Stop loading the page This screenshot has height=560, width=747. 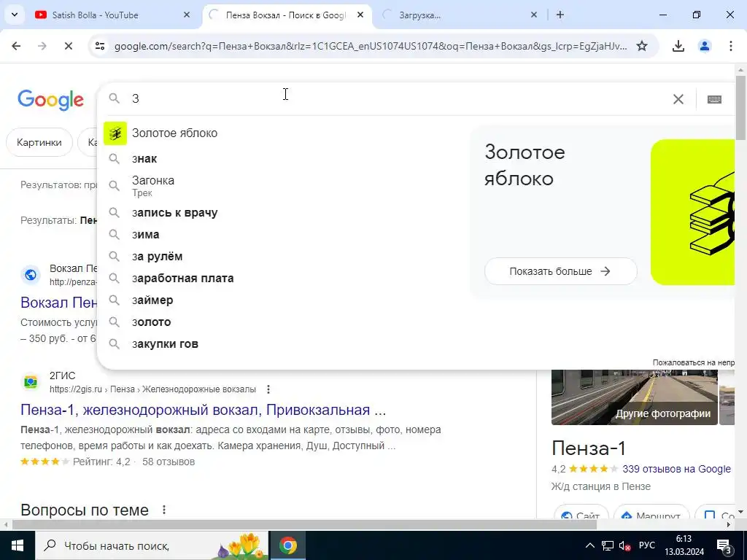pyautogui.click(x=68, y=46)
